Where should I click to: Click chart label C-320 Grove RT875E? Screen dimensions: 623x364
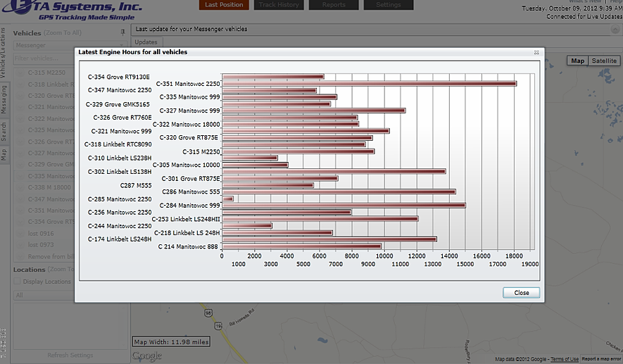[x=189, y=137]
